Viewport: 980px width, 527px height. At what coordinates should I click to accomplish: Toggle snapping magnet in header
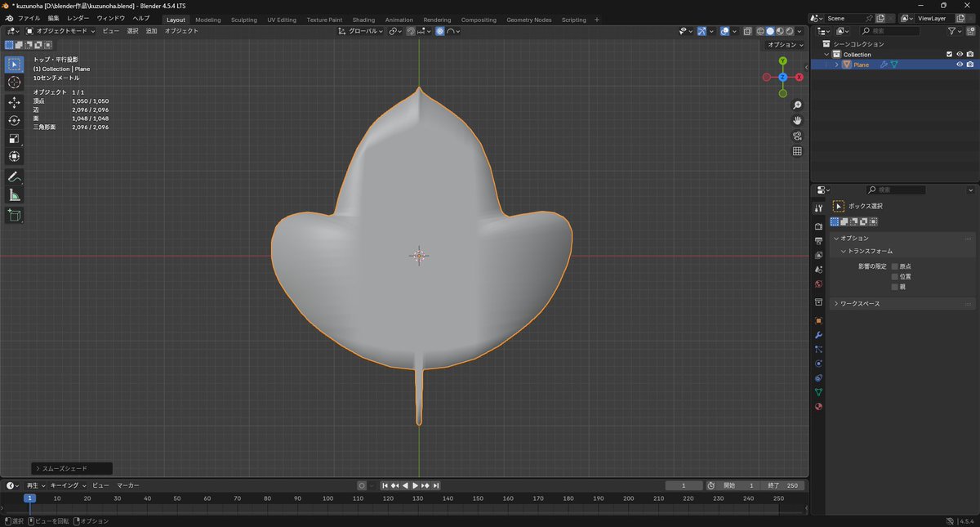pos(411,31)
